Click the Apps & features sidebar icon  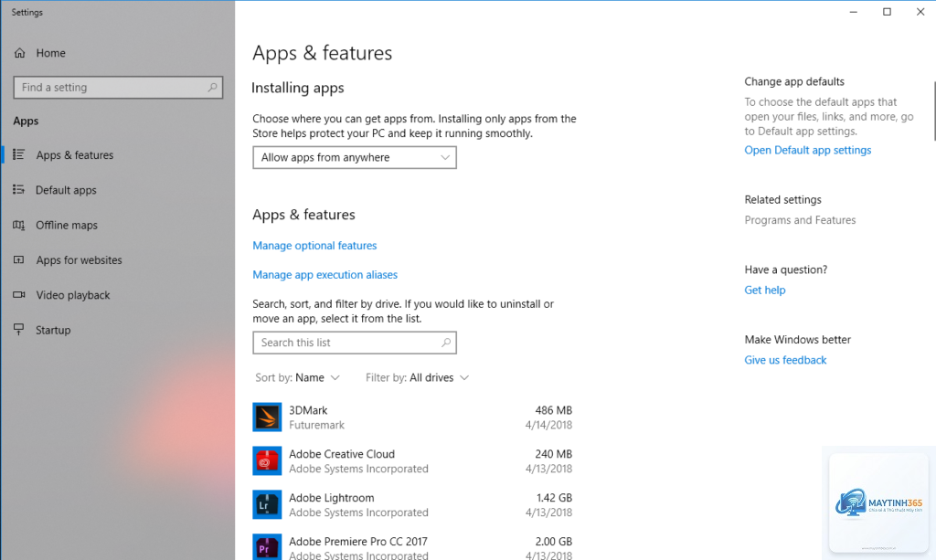point(19,155)
